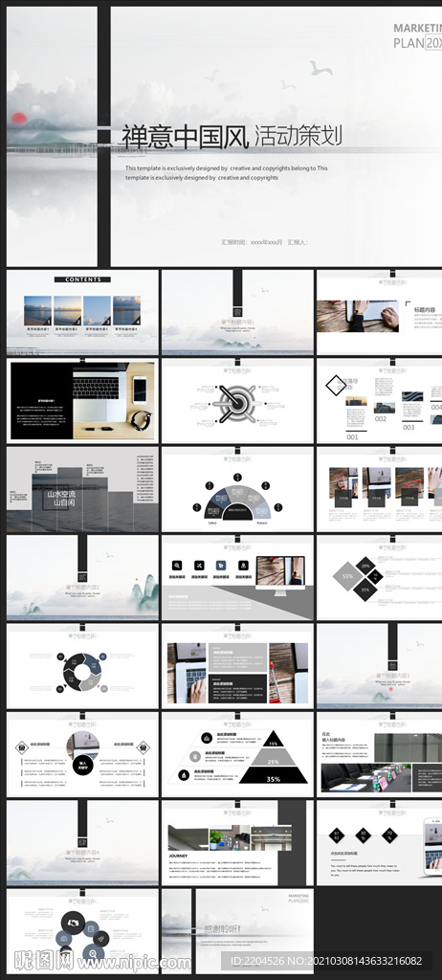Image resolution: width=442 pixels, height=980 pixels.
Task: Click the outlined diamond in the 001–004 slide
Action: click(x=336, y=385)
